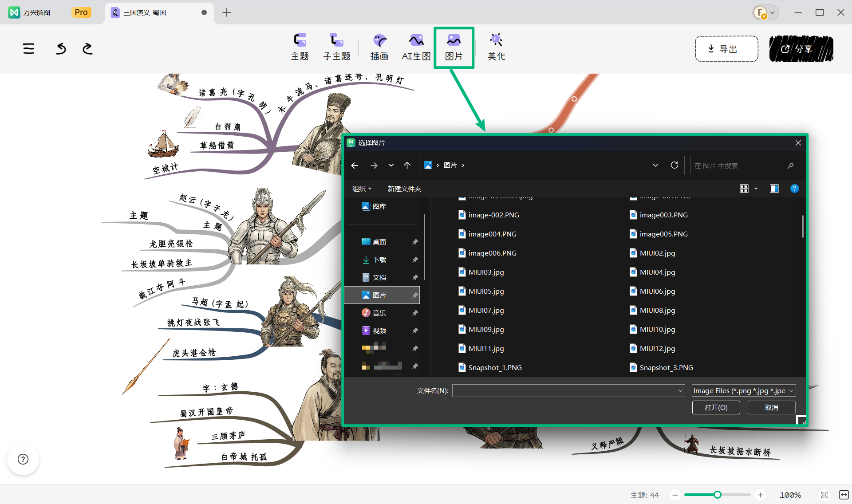The height and width of the screenshot is (504, 852).
Task: Click the 导出 export button
Action: pos(726,49)
